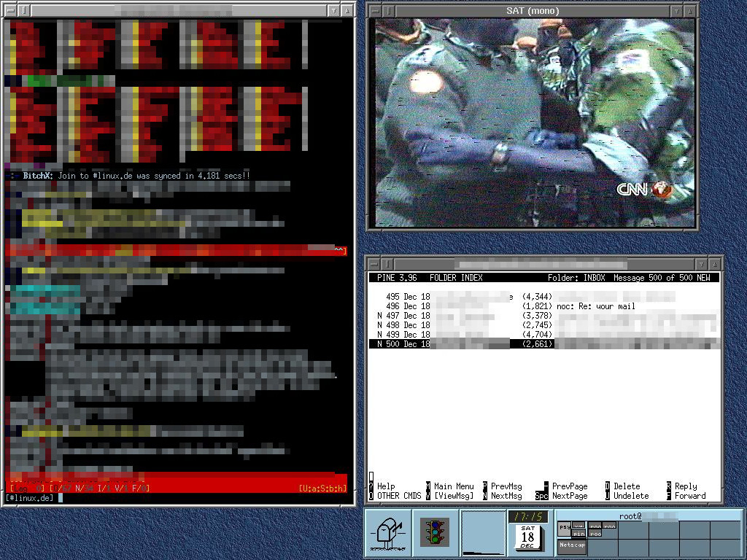The width and height of the screenshot is (747, 560).
Task: Click the Delete command in PINE
Action: [x=627, y=486]
